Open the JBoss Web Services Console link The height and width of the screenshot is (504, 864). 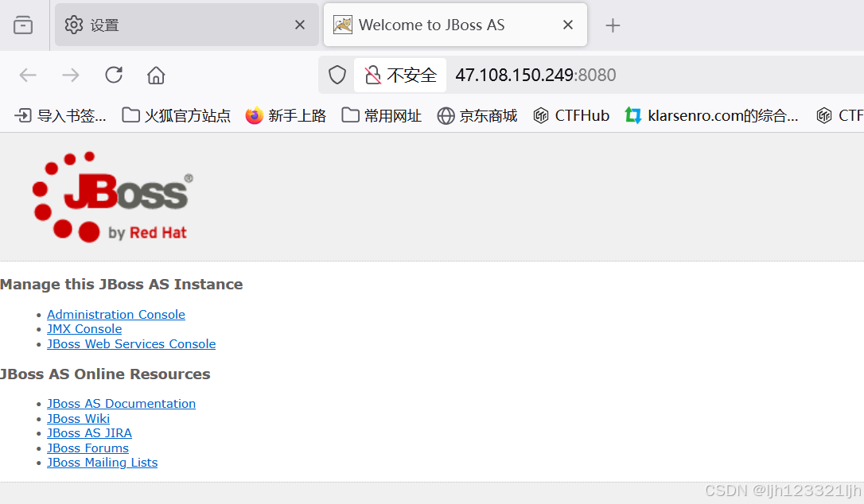point(131,343)
